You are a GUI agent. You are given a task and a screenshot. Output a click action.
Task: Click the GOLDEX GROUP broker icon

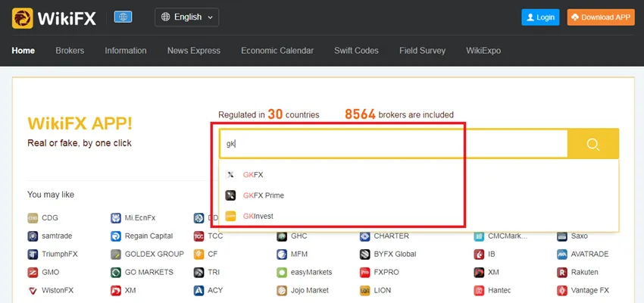pyautogui.click(x=116, y=255)
